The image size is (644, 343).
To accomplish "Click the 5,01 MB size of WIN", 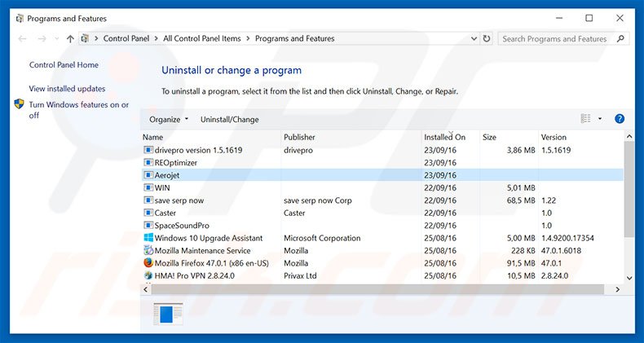I will pyautogui.click(x=521, y=188).
